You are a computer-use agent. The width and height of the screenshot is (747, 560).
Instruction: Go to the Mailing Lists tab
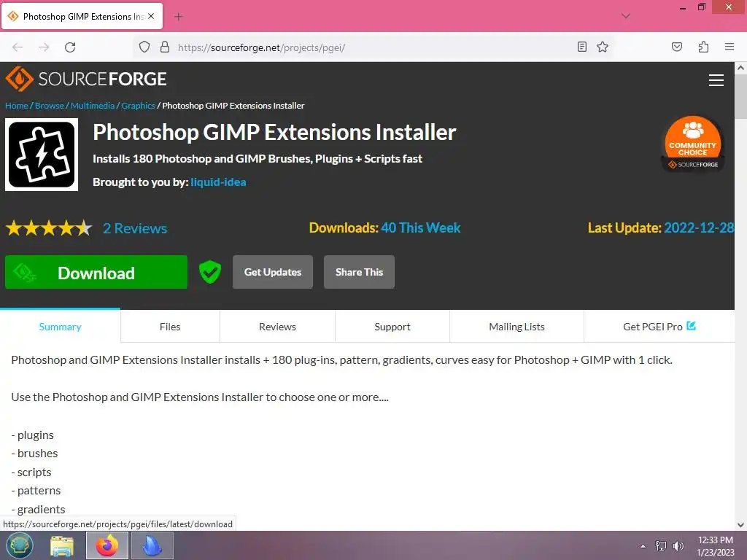click(516, 327)
